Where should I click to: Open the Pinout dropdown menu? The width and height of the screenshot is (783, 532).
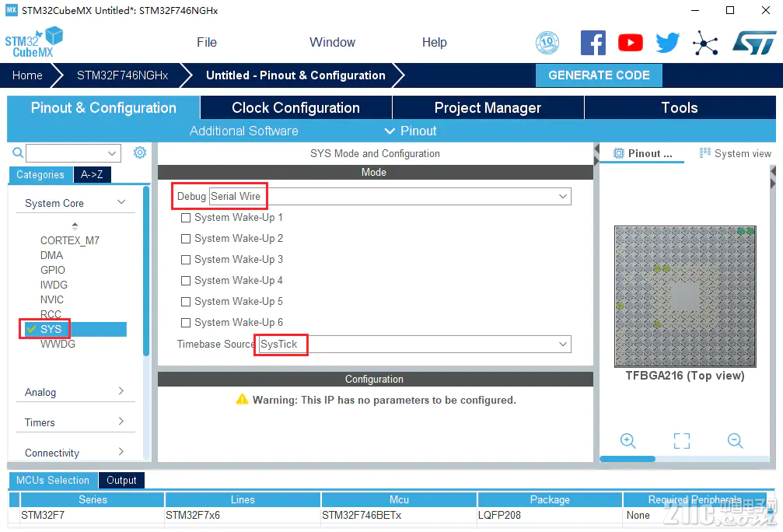[411, 131]
